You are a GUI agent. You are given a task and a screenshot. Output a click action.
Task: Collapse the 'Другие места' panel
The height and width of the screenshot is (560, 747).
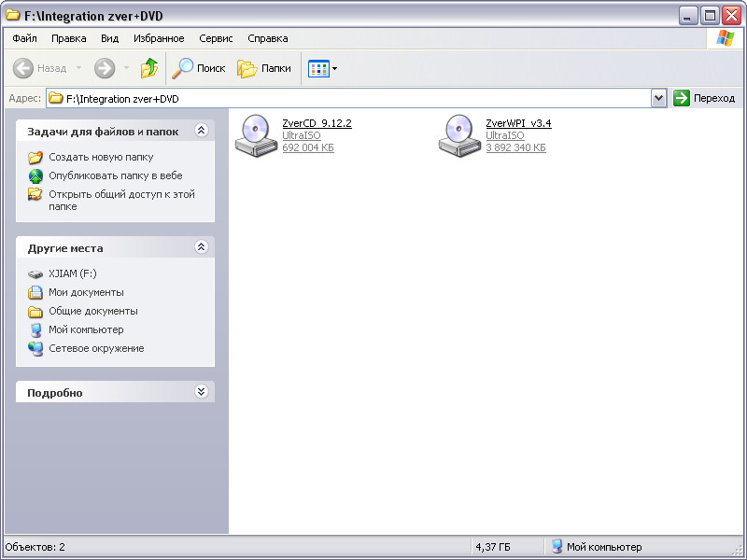pyautogui.click(x=201, y=247)
